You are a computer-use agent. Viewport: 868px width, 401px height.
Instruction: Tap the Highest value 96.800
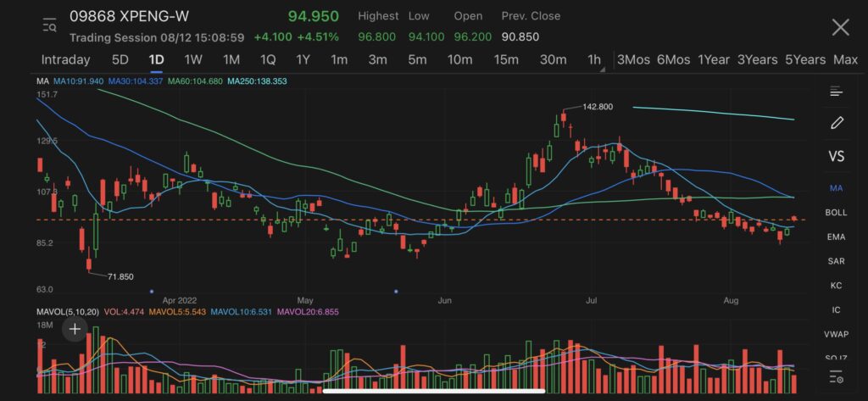pos(377,37)
